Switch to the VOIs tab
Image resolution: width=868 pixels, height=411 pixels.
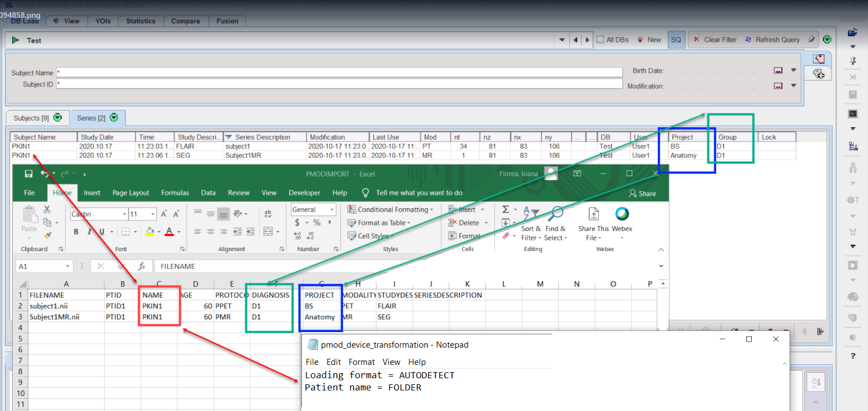click(x=103, y=21)
